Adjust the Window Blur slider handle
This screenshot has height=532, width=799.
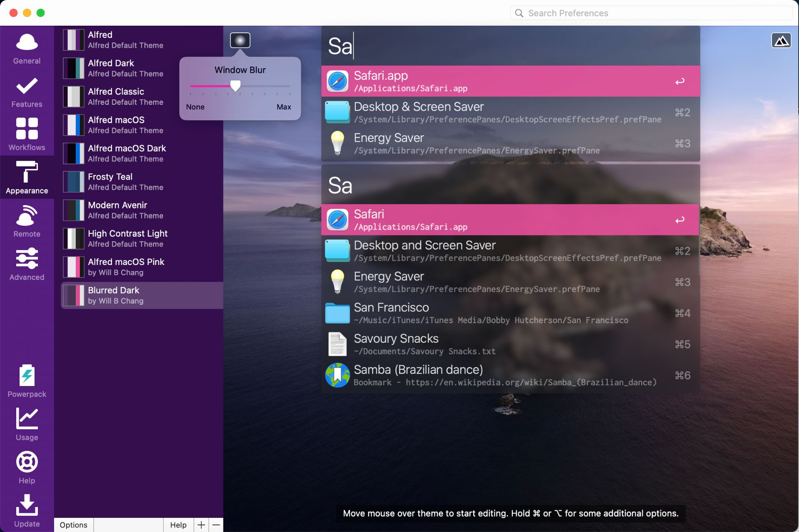[x=236, y=86]
